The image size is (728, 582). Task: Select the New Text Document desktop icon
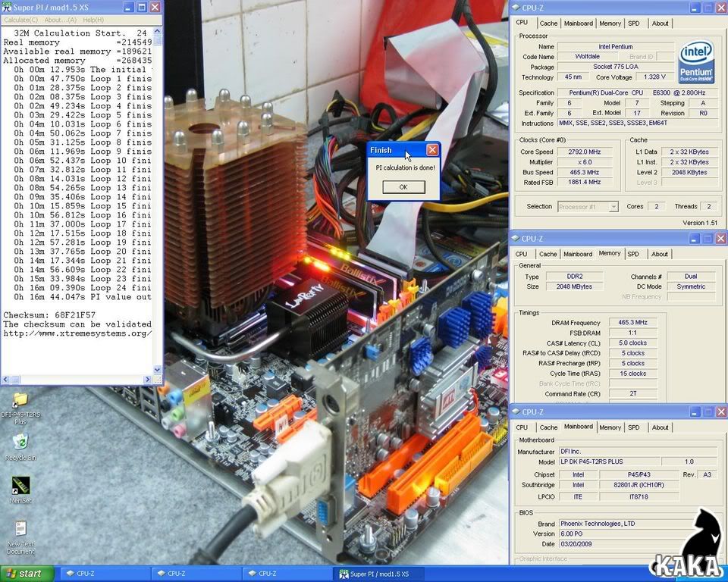point(20,537)
